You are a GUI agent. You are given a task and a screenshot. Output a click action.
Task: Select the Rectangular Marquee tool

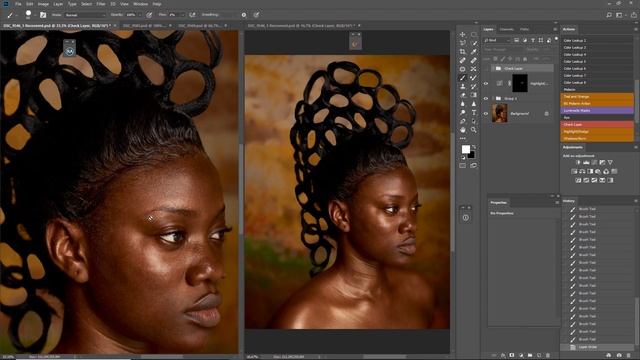tap(473, 35)
